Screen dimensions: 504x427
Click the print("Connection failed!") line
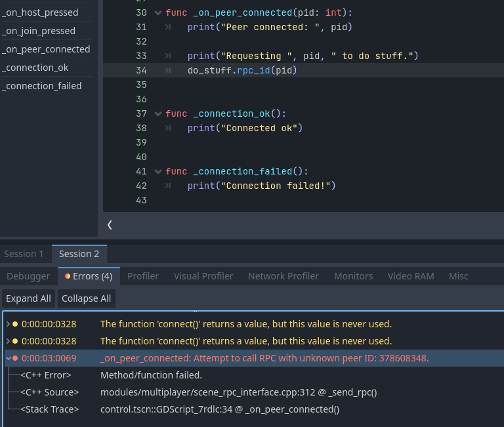262,186
